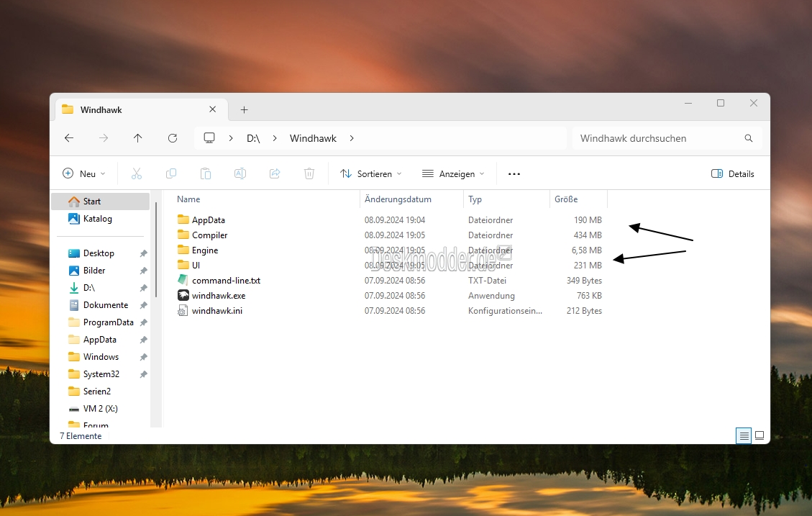812x516 pixels.
Task: Open the Anzeigen dropdown
Action: pos(453,174)
